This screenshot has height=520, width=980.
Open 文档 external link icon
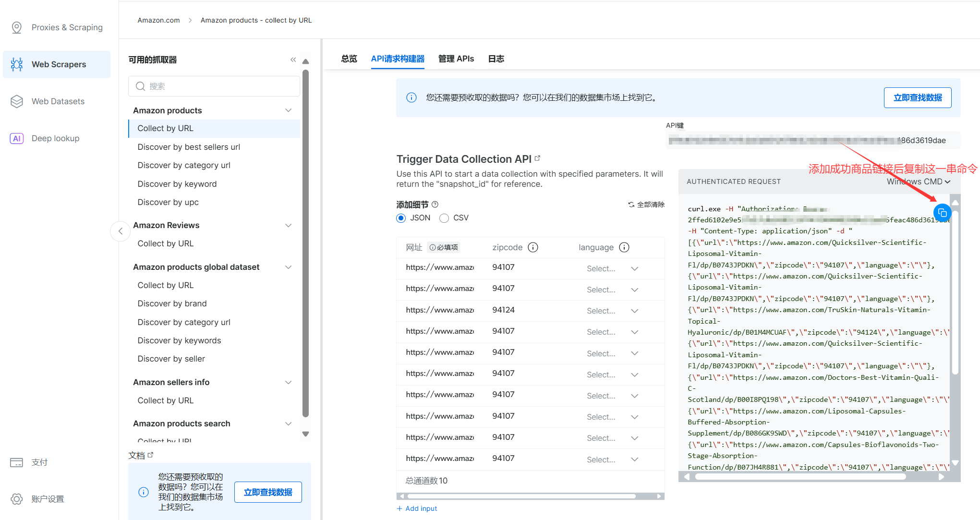click(x=150, y=454)
